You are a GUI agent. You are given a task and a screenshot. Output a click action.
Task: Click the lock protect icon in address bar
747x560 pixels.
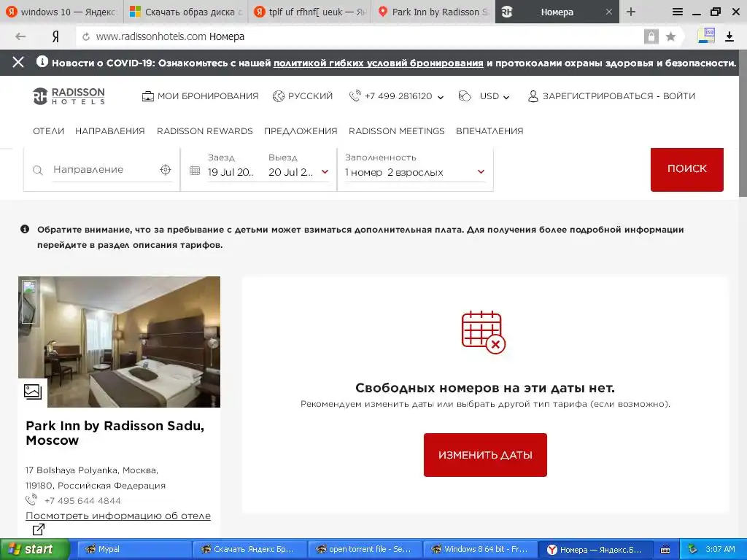651,36
